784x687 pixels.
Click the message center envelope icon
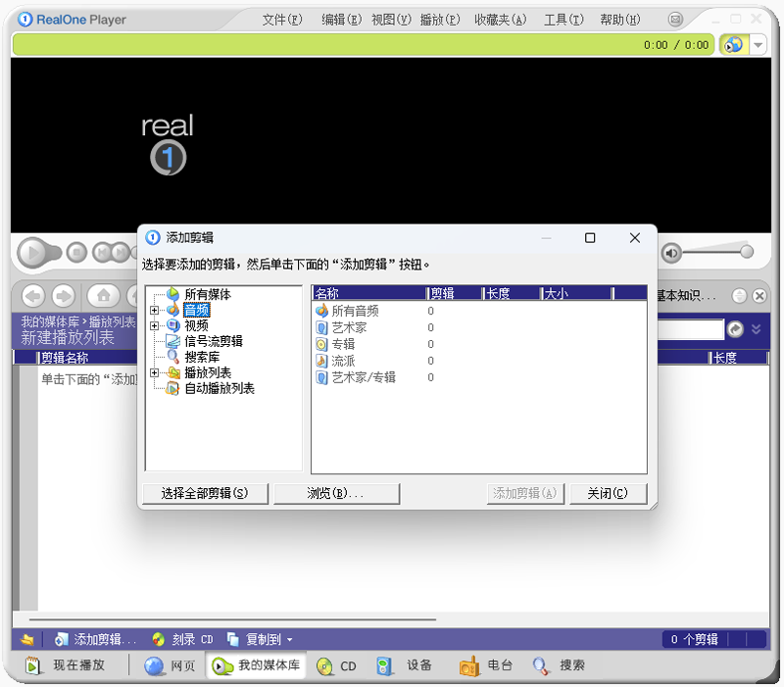[x=675, y=20]
